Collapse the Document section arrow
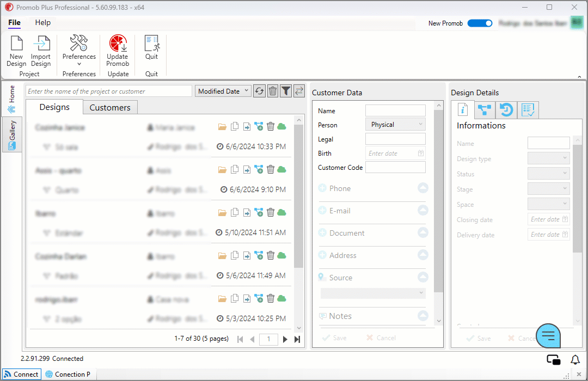This screenshot has width=588, height=381. tap(422, 232)
